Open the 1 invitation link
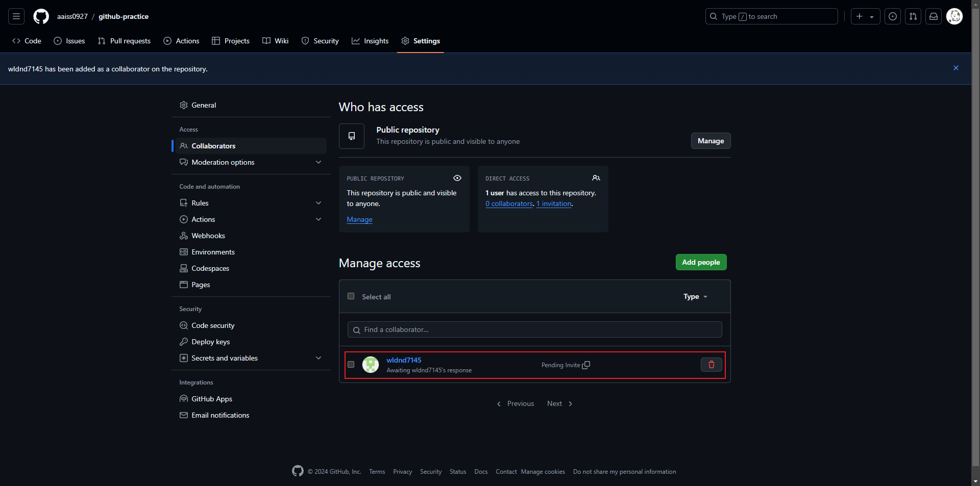 pyautogui.click(x=554, y=204)
